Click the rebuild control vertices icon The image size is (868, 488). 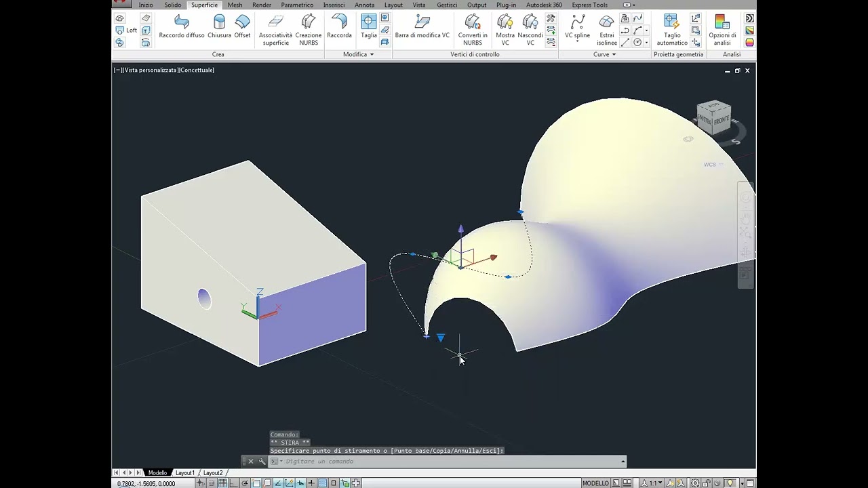tap(551, 18)
